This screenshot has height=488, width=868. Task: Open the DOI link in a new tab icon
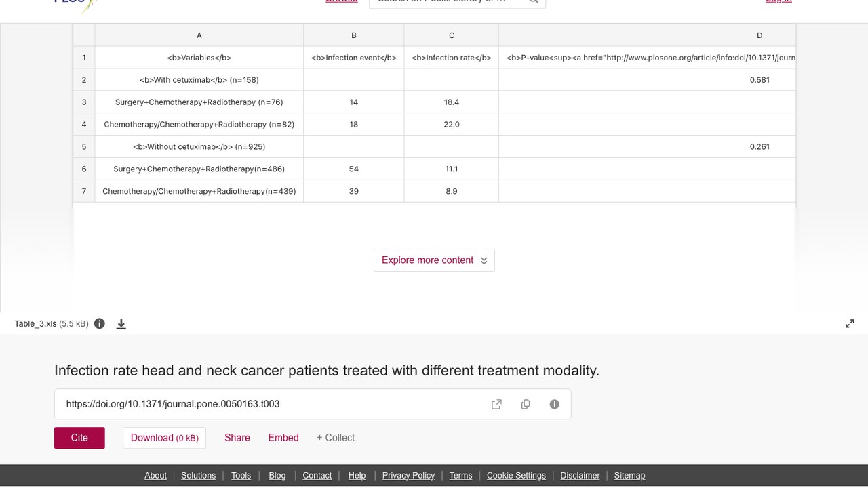click(496, 404)
